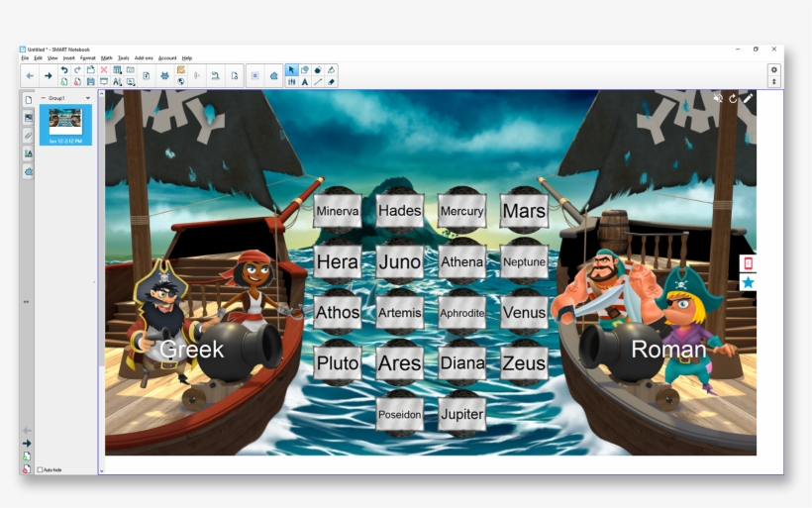Image resolution: width=812 pixels, height=508 pixels.
Task: Click the Screen Capture camera icon
Action: point(131,70)
